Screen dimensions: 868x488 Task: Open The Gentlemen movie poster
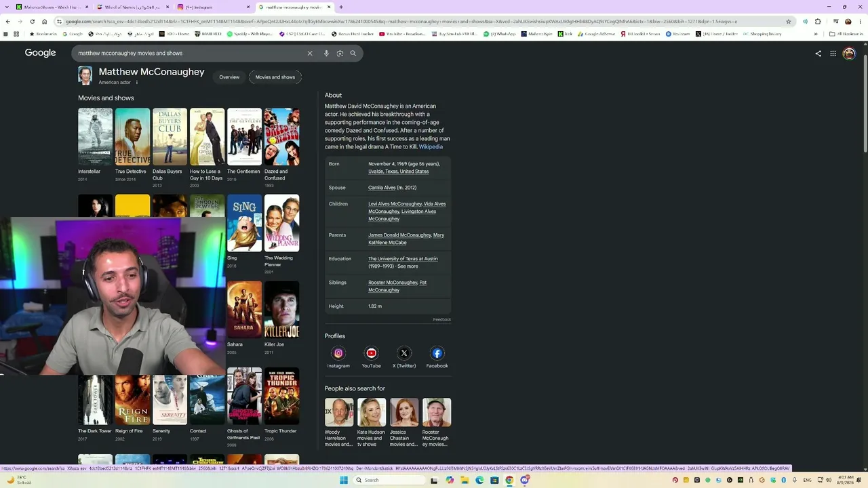[244, 137]
